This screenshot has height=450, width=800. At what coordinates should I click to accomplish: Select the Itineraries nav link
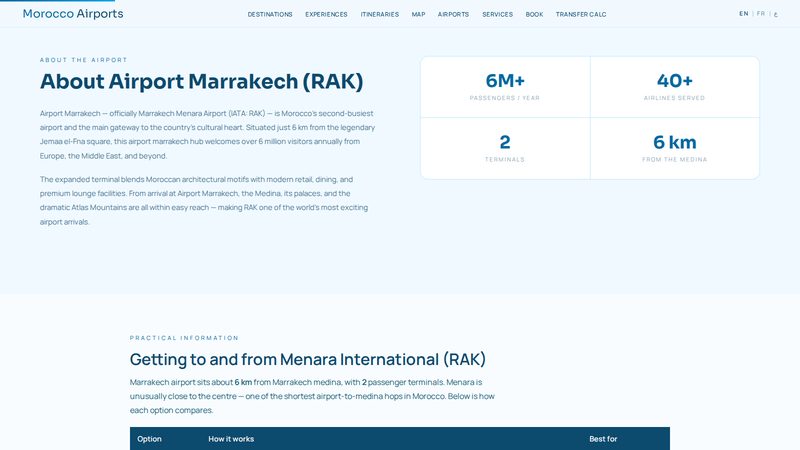click(x=380, y=14)
